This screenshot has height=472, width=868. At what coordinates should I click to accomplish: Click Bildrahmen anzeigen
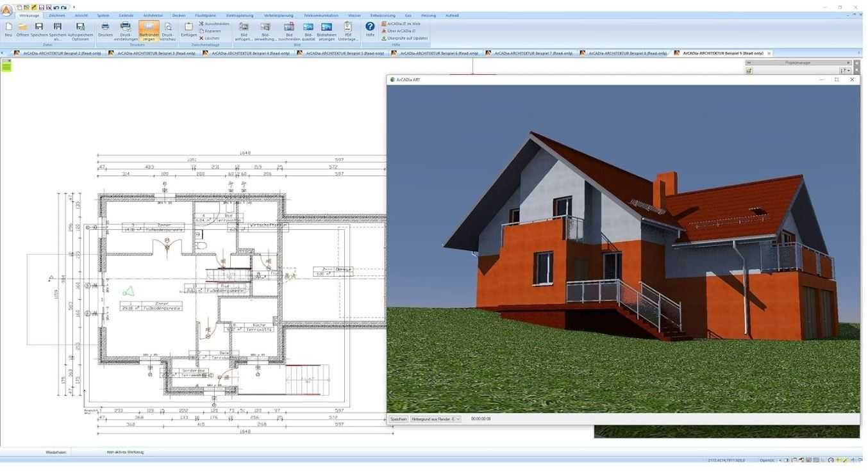(326, 32)
